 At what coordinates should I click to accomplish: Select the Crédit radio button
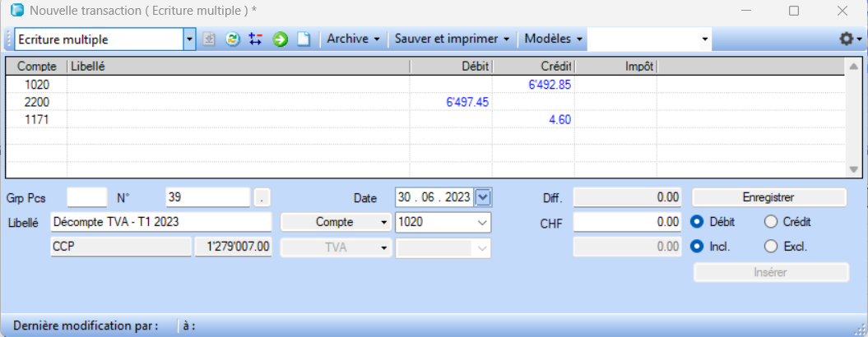point(771,222)
